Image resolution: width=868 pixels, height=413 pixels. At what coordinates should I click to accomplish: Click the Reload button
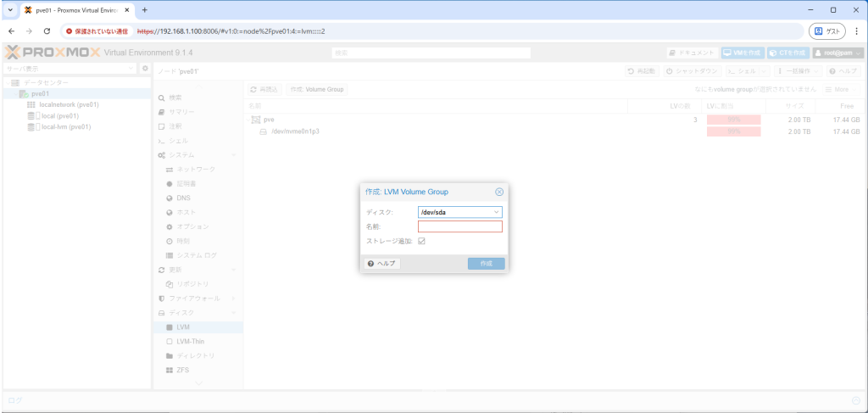click(264, 89)
